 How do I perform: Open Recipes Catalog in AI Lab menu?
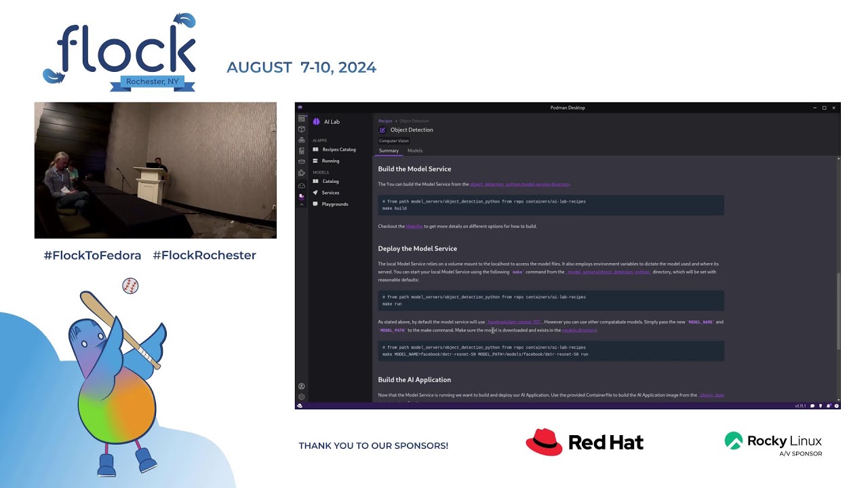pos(338,149)
